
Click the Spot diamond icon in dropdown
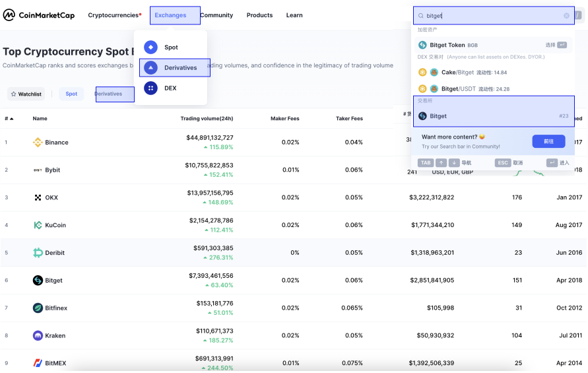point(150,48)
